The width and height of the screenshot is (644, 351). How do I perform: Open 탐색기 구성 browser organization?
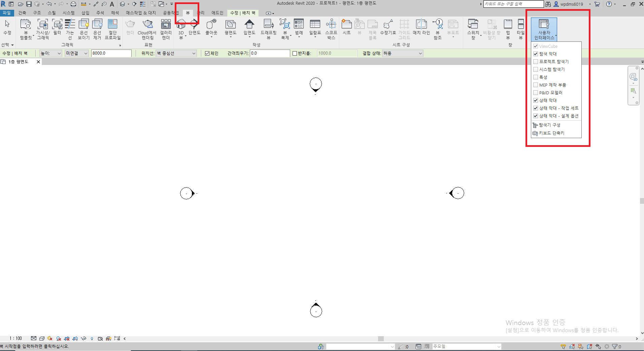point(549,125)
